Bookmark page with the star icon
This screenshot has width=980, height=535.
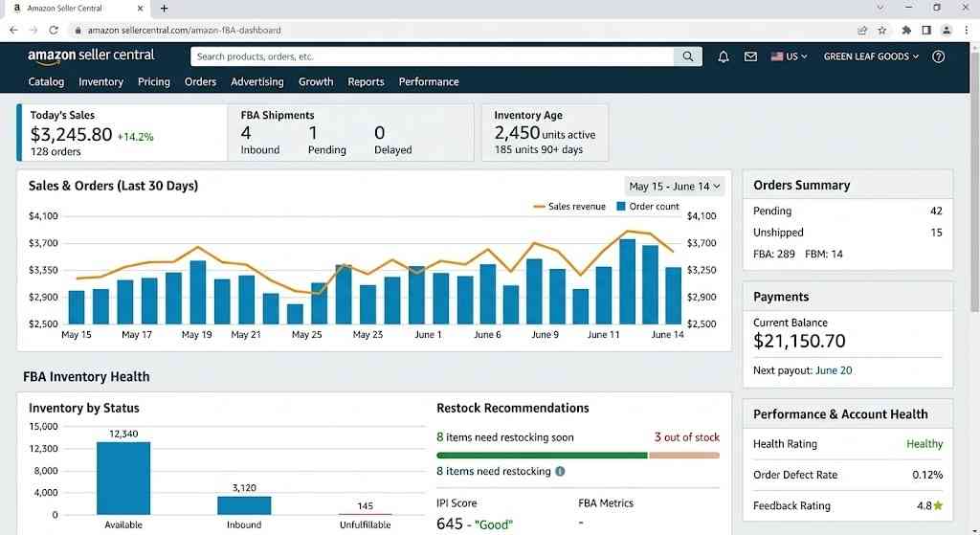point(881,30)
